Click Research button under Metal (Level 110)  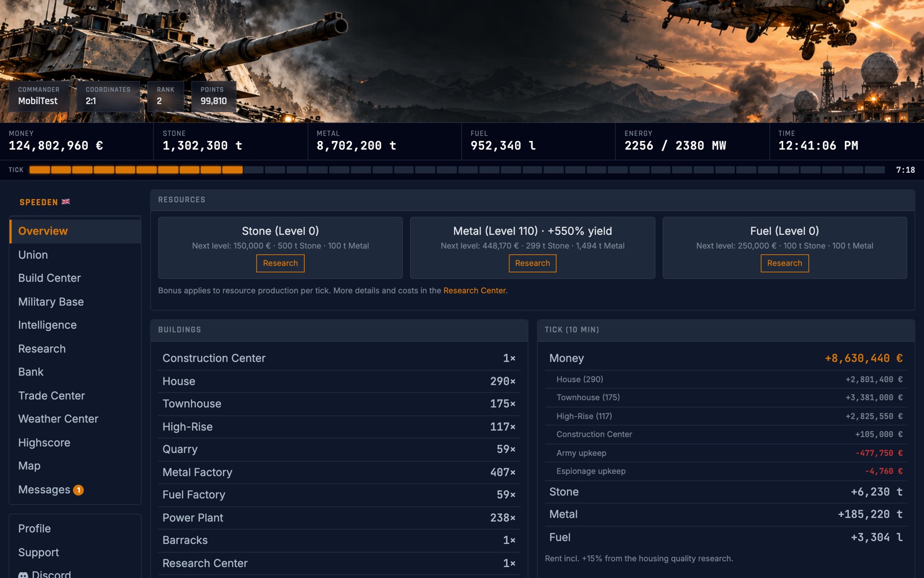pos(532,263)
